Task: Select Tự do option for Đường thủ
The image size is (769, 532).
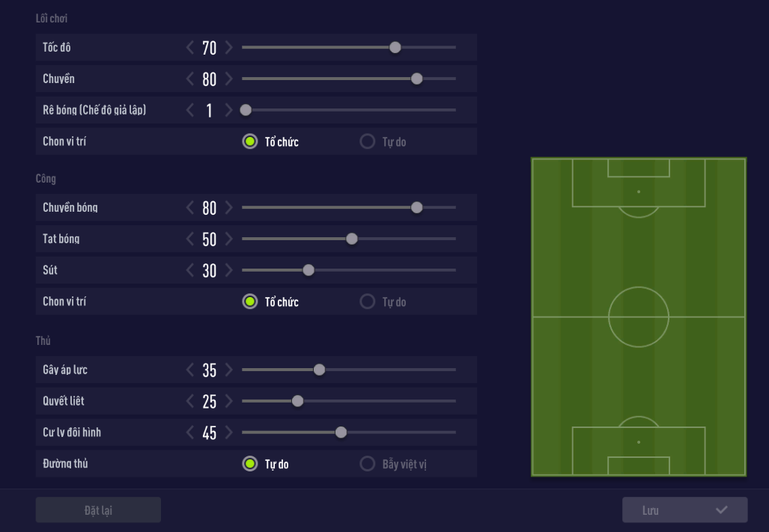Action: tap(250, 464)
